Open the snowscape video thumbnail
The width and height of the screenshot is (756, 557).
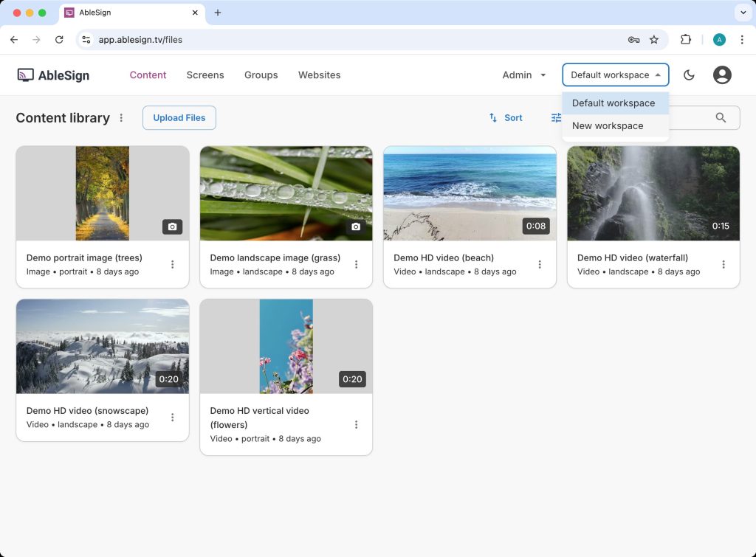point(103,346)
